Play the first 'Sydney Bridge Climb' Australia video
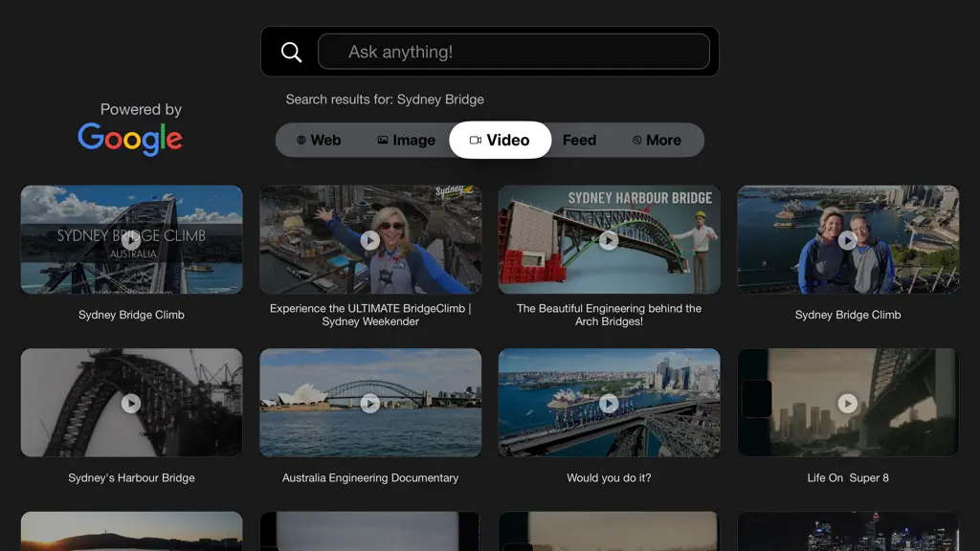 (131, 240)
